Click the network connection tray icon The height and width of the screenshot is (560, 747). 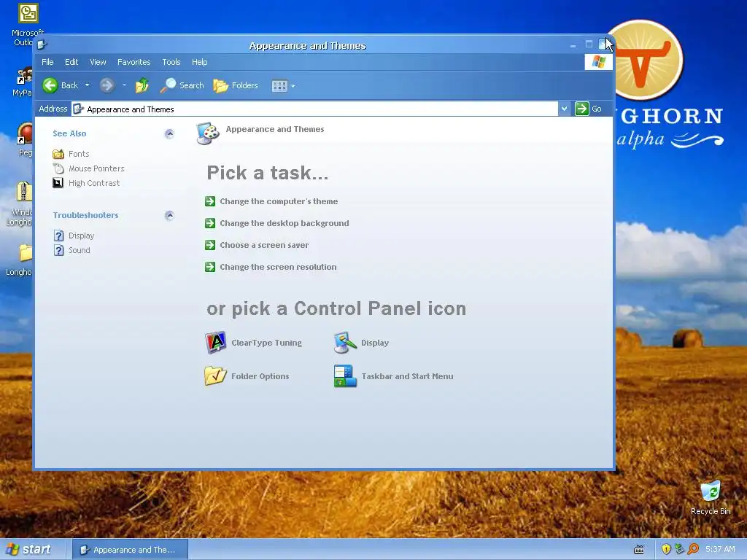pyautogui.click(x=679, y=549)
